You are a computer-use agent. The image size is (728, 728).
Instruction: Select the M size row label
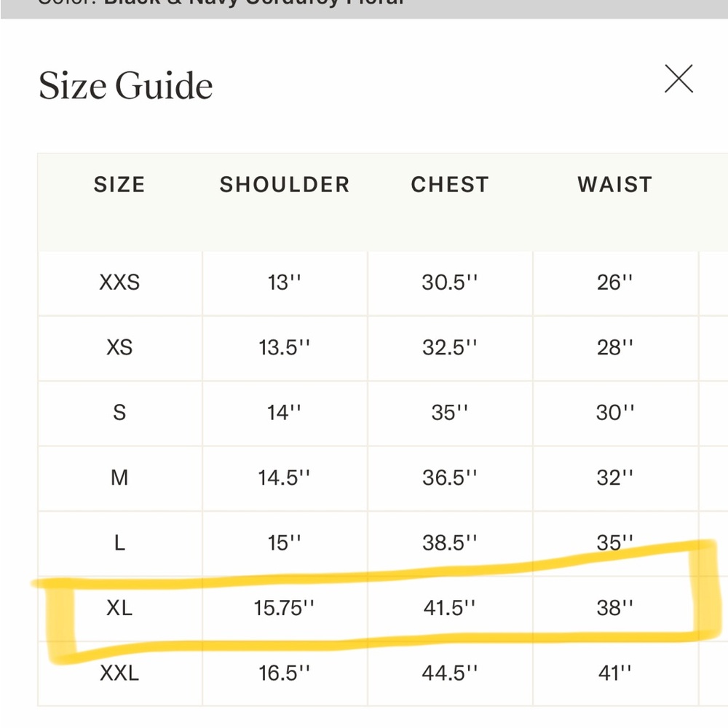pos(119,478)
